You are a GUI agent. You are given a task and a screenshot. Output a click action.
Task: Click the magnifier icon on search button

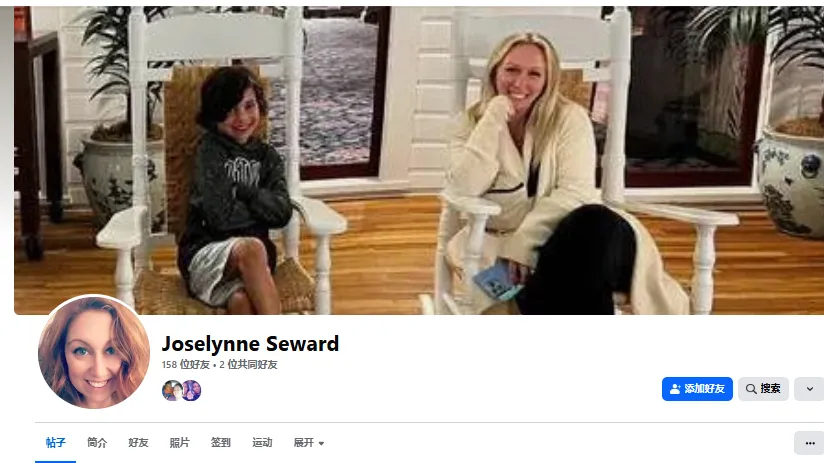[751, 389]
